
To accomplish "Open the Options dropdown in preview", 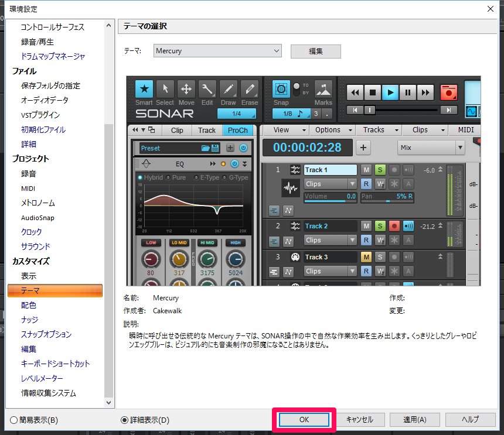I will (332, 130).
